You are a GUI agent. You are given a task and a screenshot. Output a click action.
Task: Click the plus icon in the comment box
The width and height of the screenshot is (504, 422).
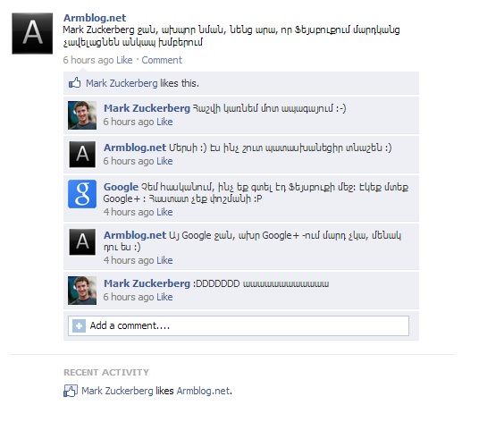point(79,325)
